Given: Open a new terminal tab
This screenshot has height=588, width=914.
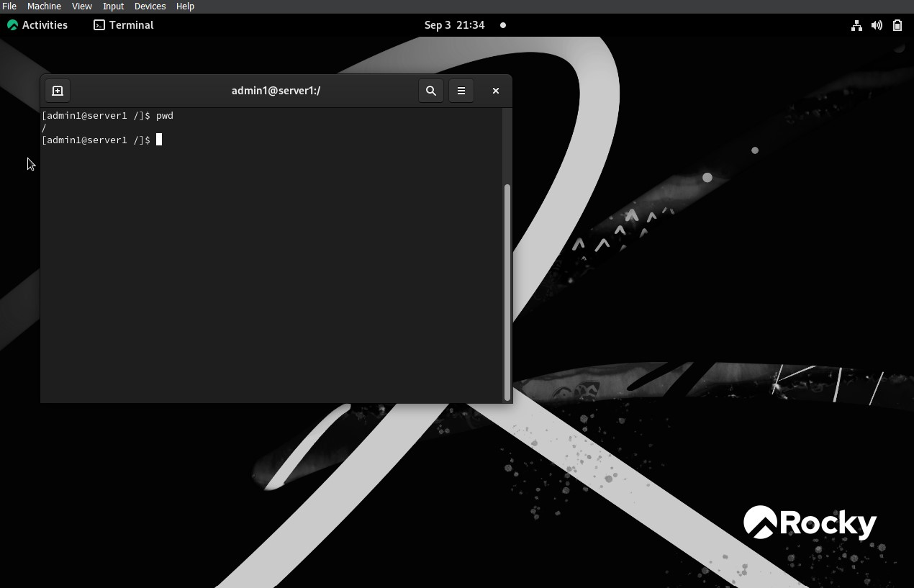Looking at the screenshot, I should coord(58,91).
